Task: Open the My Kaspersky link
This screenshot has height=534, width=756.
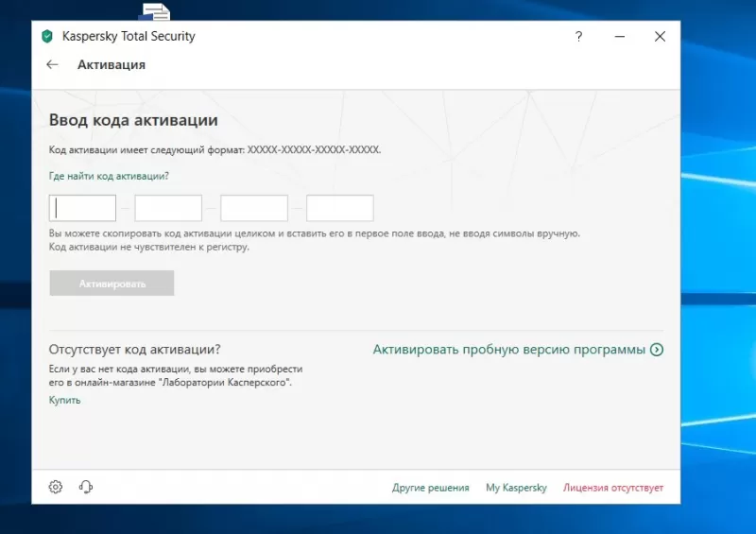Action: click(x=516, y=488)
